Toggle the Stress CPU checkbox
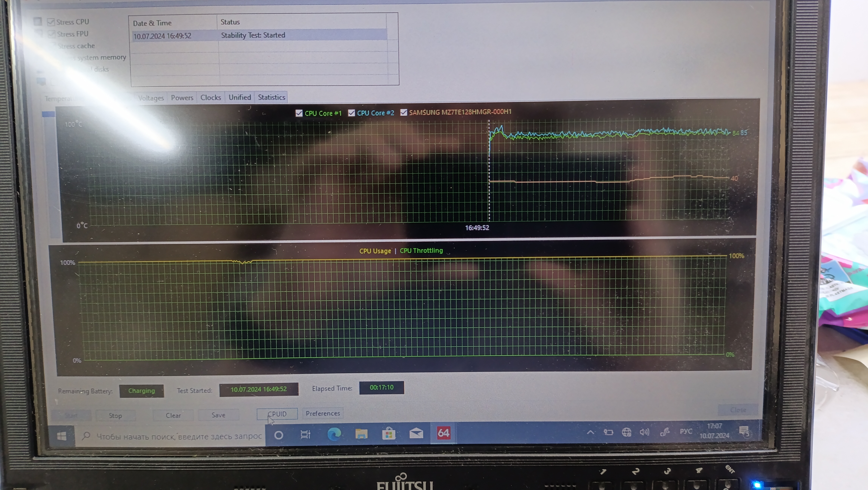 coord(51,22)
